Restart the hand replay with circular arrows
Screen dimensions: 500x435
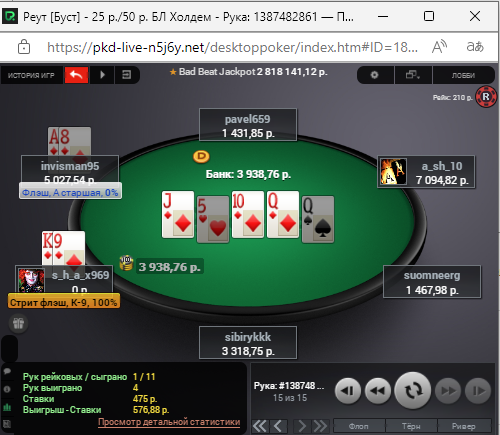pos(413,390)
